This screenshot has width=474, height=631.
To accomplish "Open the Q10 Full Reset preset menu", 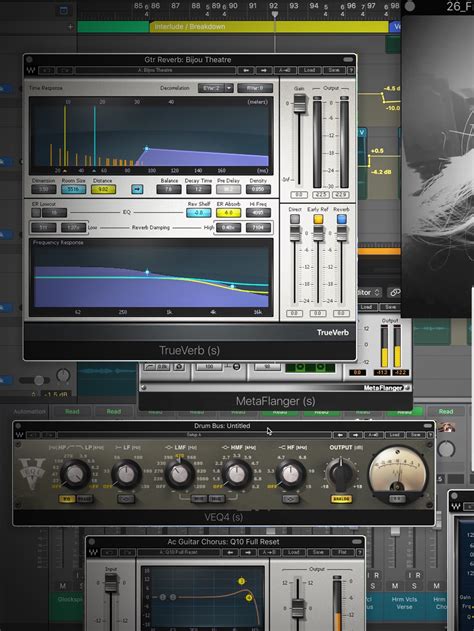I will [179, 553].
